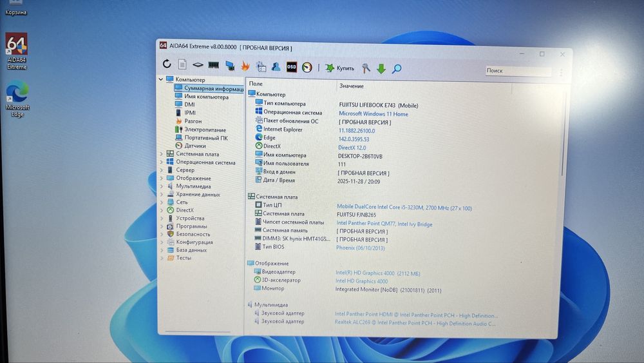
Task: Select the Тесты tree node
Action: [x=179, y=258]
